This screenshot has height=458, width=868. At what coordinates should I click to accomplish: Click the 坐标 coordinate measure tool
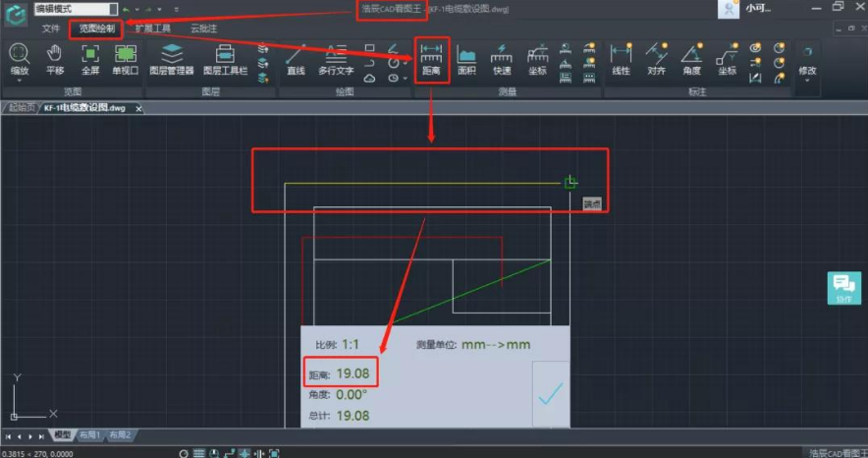coord(537,59)
